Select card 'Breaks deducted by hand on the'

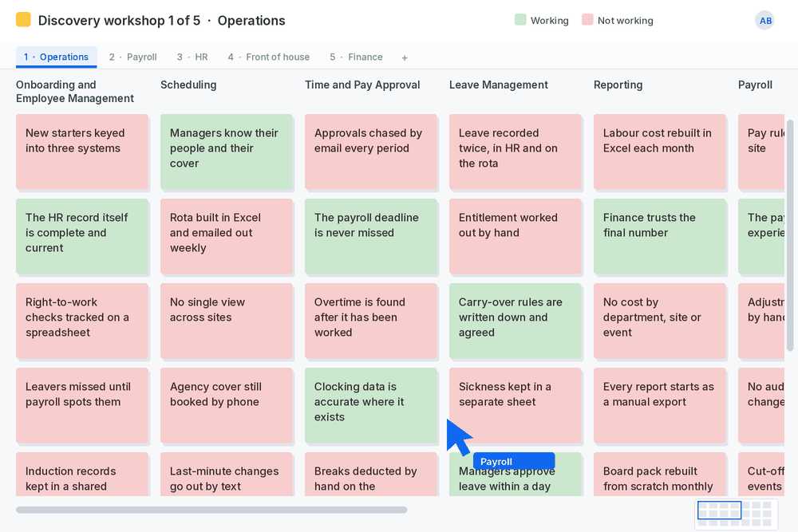[x=371, y=474]
